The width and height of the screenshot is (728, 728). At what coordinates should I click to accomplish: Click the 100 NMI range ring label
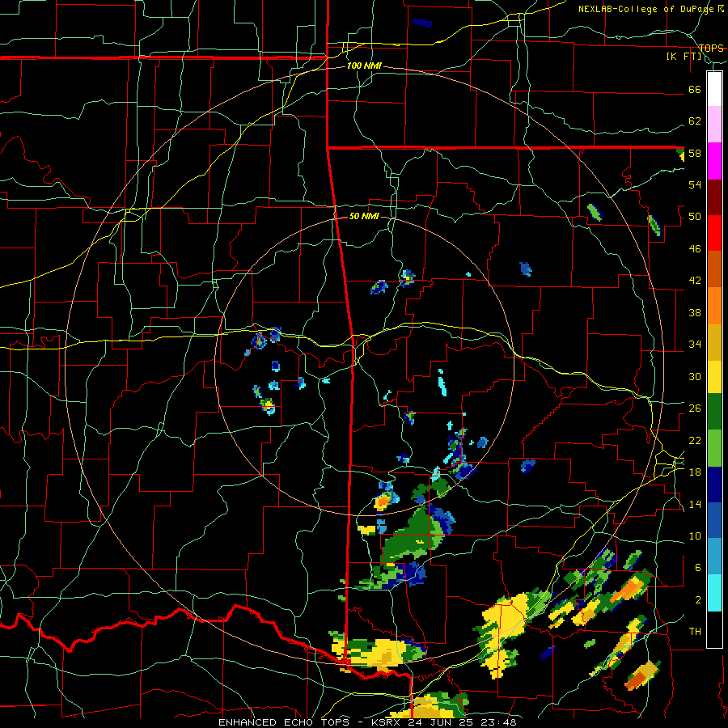[x=364, y=66]
